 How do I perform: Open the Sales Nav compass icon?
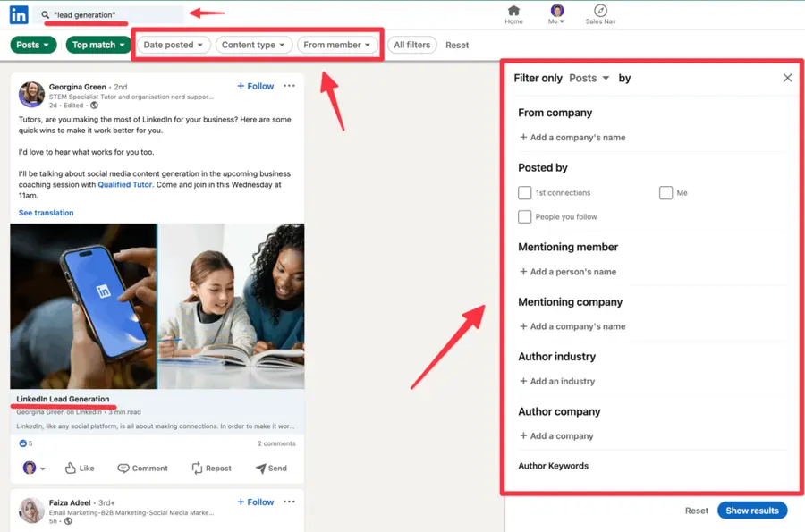pos(601,11)
